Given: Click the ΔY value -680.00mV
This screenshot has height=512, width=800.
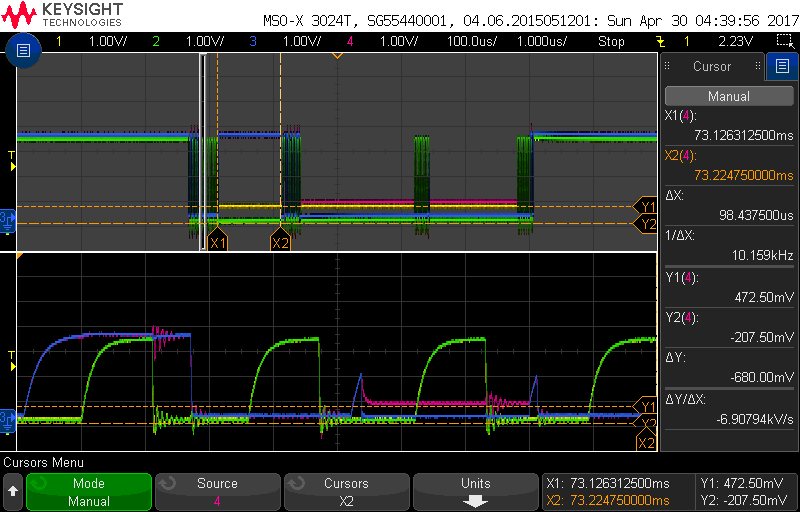Looking at the screenshot, I should pyautogui.click(x=760, y=377).
